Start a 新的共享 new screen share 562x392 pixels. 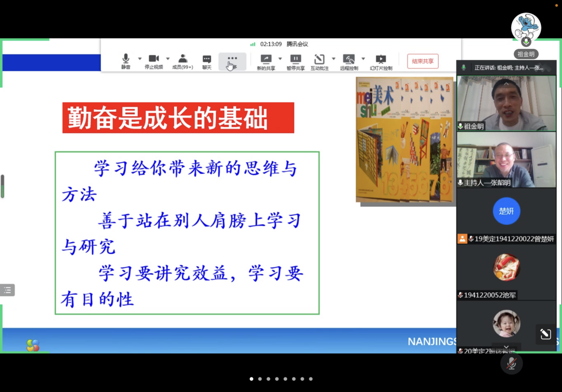pyautogui.click(x=266, y=61)
